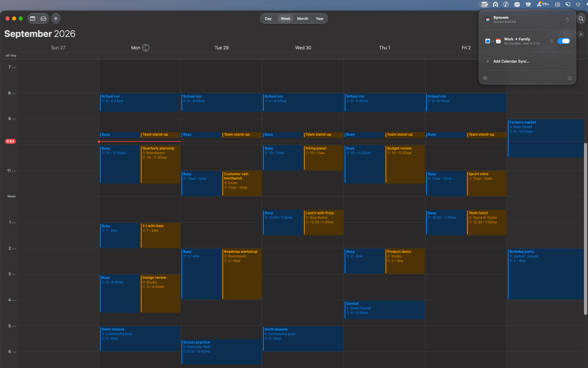This screenshot has height=368, width=588.
Task: Show the calendars list sidebar
Action: 33,18
